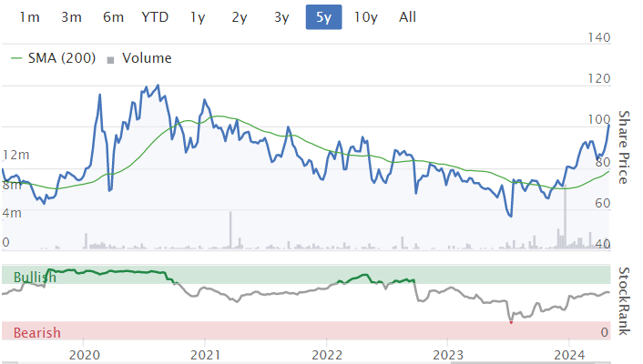Switch chart to YTD range
This screenshot has width=643, height=364.
click(x=155, y=17)
